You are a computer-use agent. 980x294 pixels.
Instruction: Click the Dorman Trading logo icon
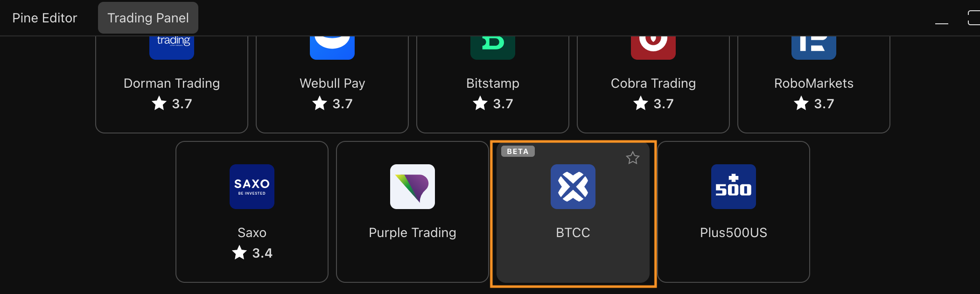(172, 48)
